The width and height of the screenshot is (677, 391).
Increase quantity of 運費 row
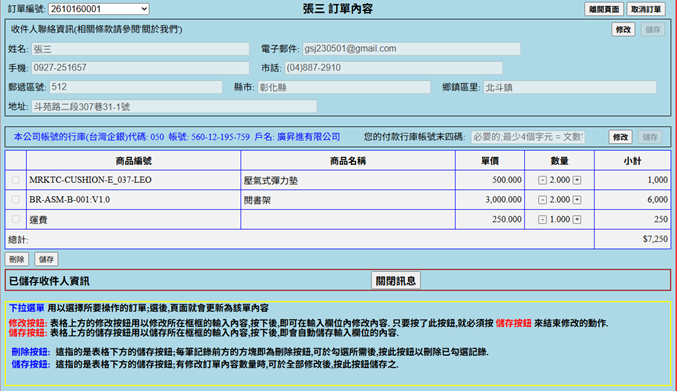point(577,220)
